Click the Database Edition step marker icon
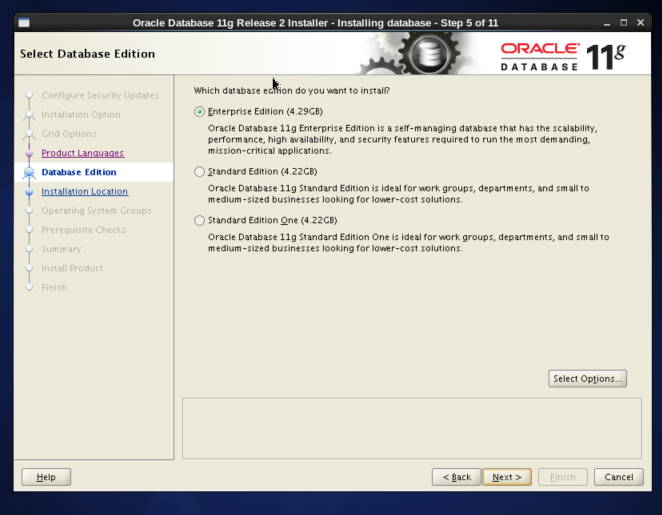The width and height of the screenshot is (662, 515). [x=29, y=173]
